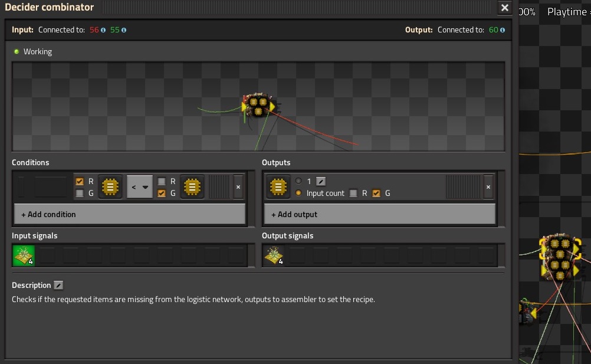Click the Output signals heading
The height and width of the screenshot is (364, 591).
click(x=288, y=236)
